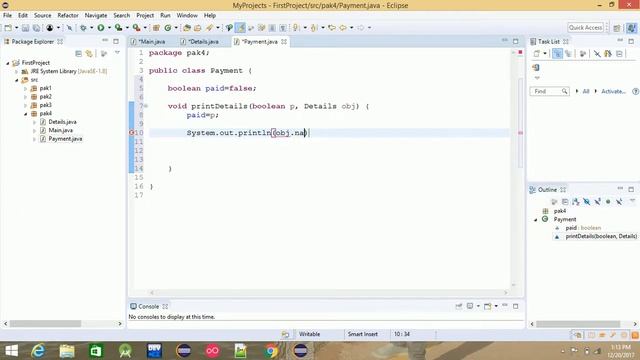640x360 pixels.
Task: Click the New Task icon in Task List
Action: tap(537, 53)
